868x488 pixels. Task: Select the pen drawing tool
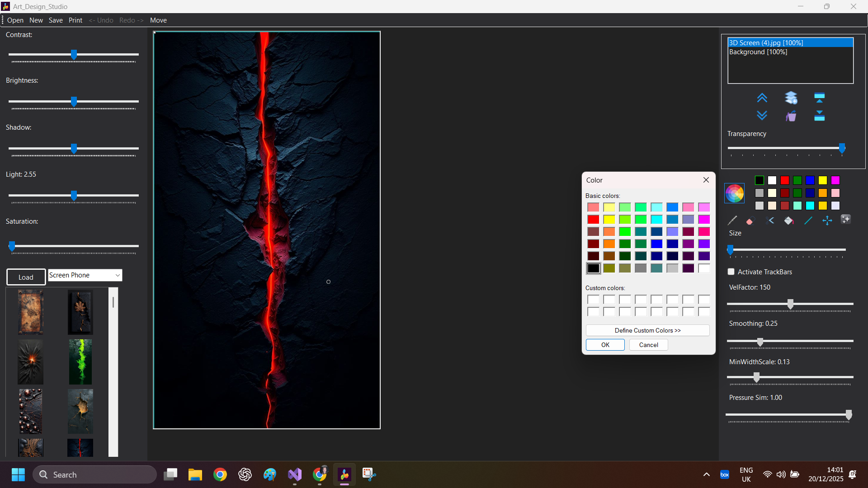(x=732, y=221)
